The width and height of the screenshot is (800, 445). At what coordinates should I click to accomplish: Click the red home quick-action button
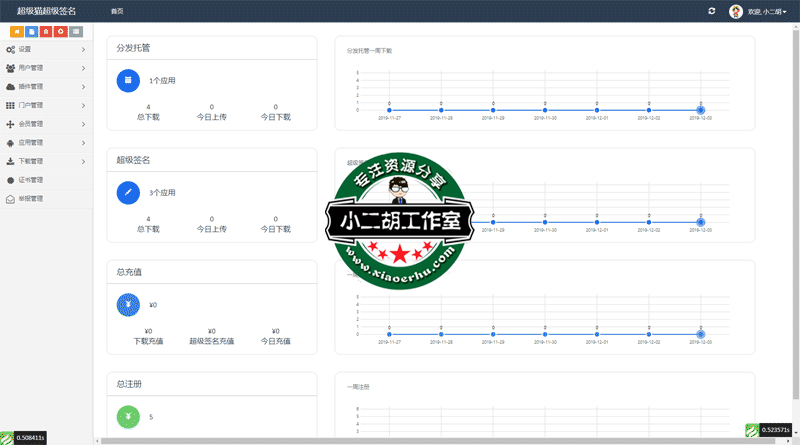coord(47,31)
